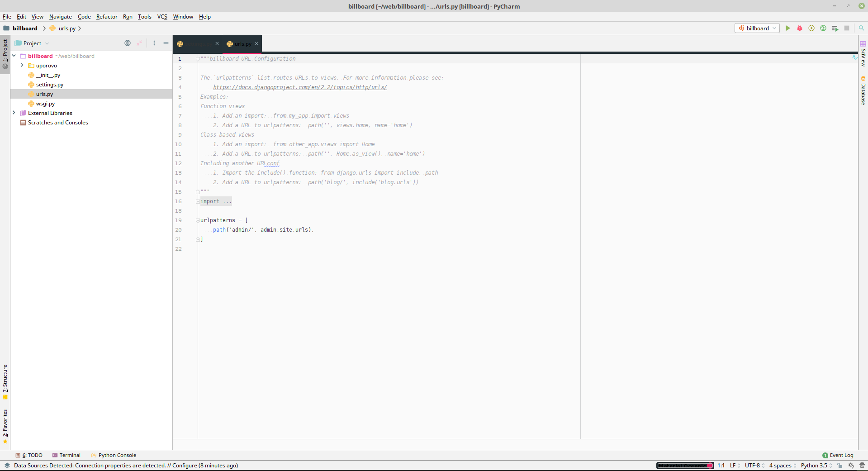Start debugging with the red bug icon
Screen dimensions: 868x471
800,28
